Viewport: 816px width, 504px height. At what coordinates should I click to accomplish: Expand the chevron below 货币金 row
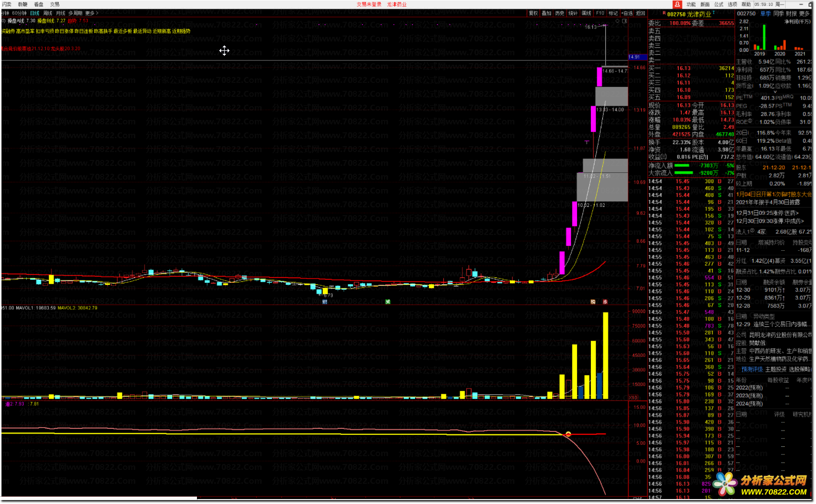pyautogui.click(x=775, y=91)
